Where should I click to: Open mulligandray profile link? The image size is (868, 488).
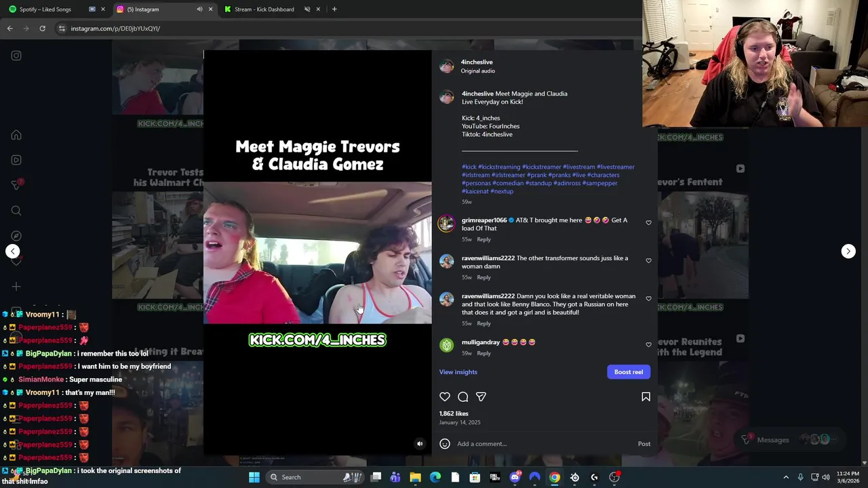(x=481, y=342)
